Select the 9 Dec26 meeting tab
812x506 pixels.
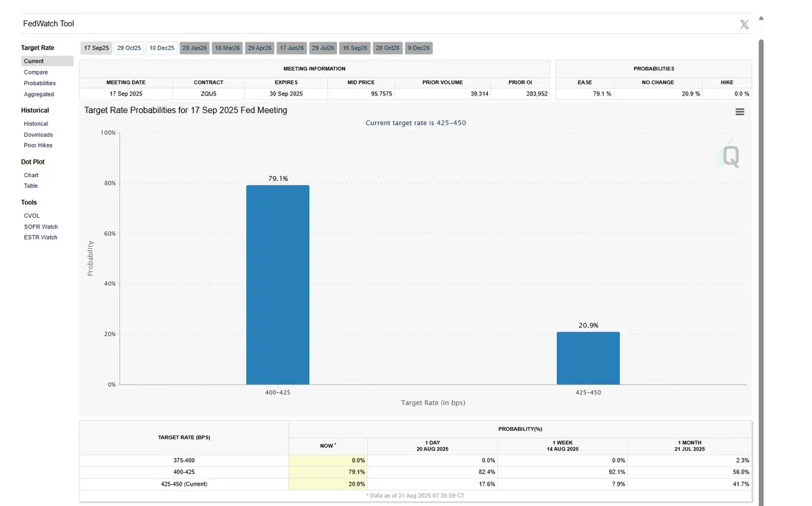tap(419, 48)
